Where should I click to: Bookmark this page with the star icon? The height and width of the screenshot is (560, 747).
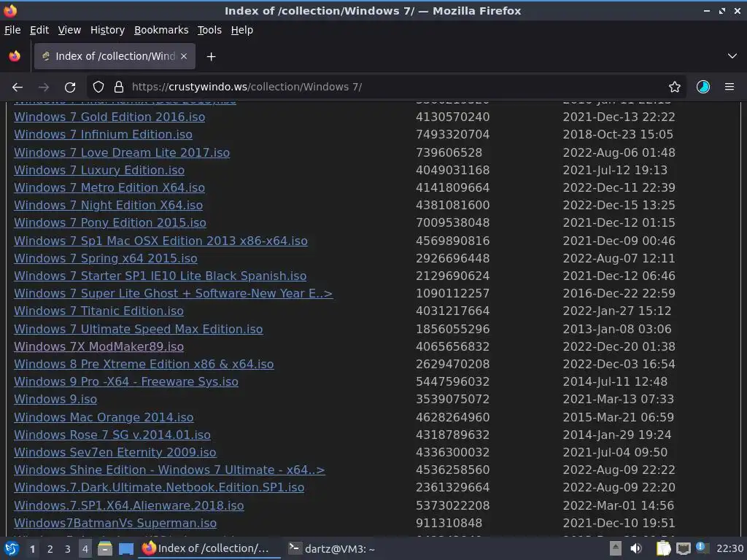pos(675,87)
